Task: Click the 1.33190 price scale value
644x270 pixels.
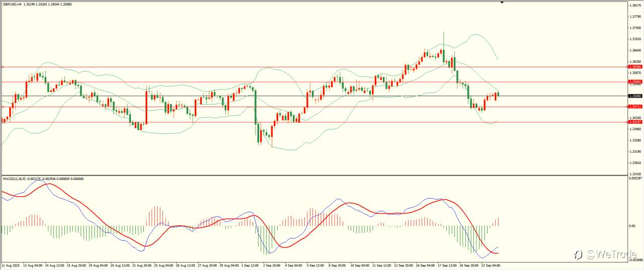Action: [635, 151]
